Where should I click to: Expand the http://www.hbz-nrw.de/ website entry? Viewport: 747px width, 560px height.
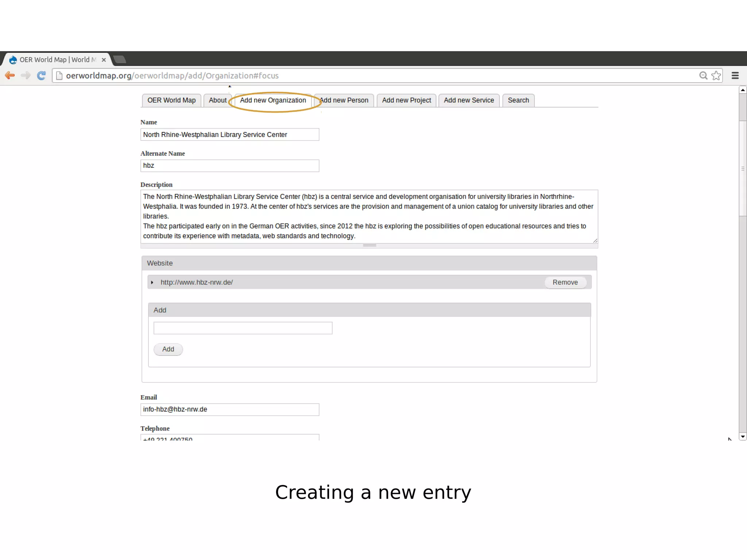152,283
